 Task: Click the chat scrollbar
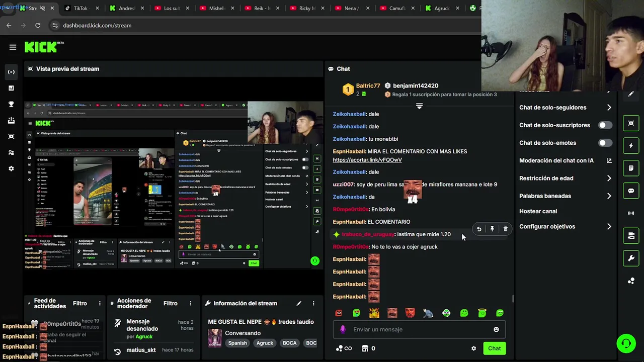513,299
